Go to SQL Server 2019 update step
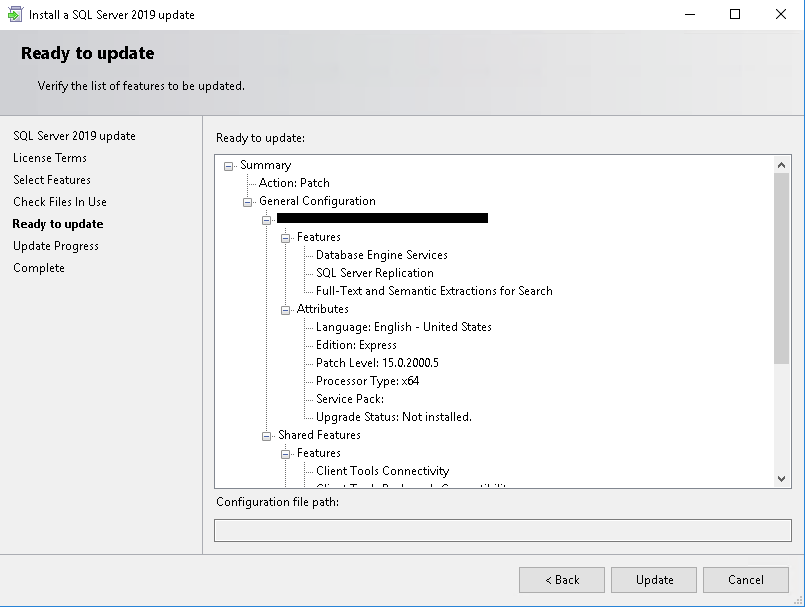Screen dimensions: 811x609 pyautogui.click(x=74, y=136)
